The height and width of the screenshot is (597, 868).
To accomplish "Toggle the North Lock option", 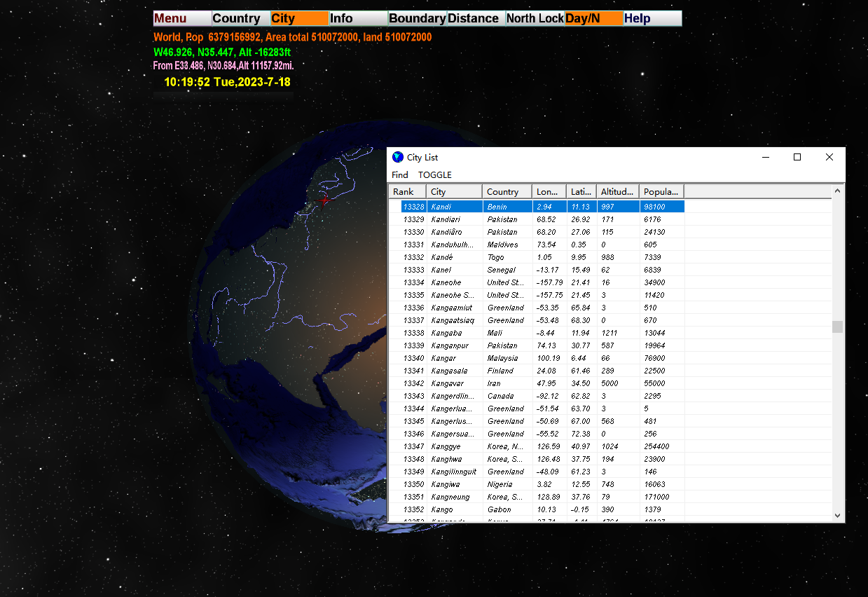I will tap(535, 18).
